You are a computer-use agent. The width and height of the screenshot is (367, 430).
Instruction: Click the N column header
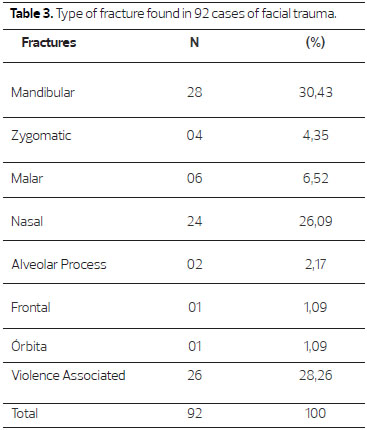(194, 43)
